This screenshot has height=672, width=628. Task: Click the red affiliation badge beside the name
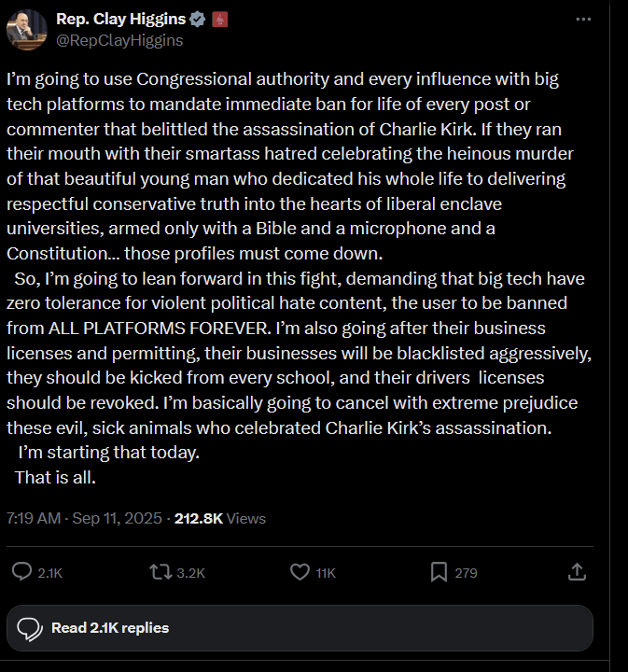coord(220,20)
